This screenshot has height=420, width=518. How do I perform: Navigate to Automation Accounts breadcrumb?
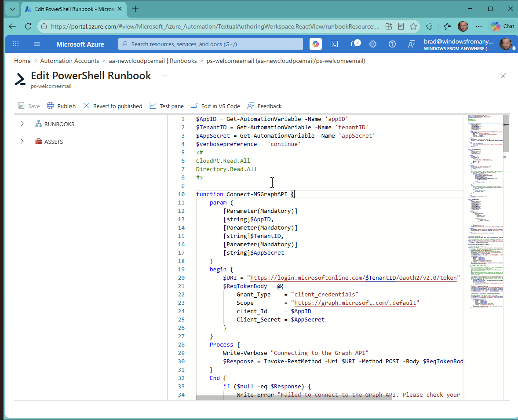coord(70,61)
